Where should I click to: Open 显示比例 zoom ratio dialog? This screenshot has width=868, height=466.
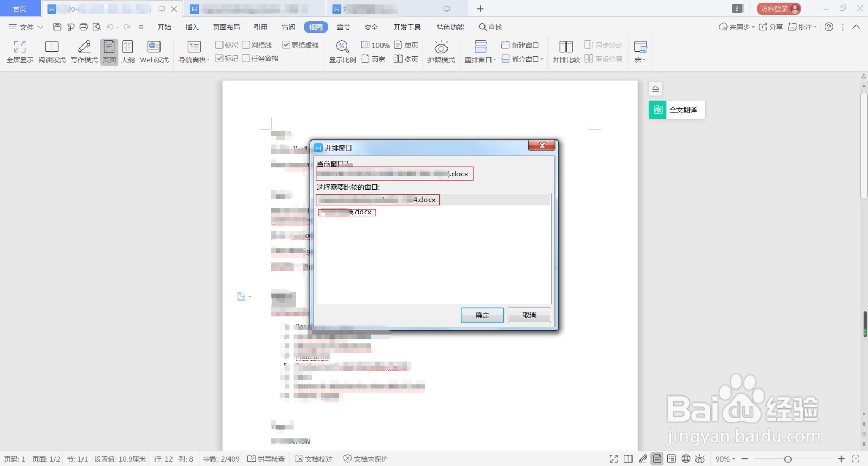(x=342, y=52)
